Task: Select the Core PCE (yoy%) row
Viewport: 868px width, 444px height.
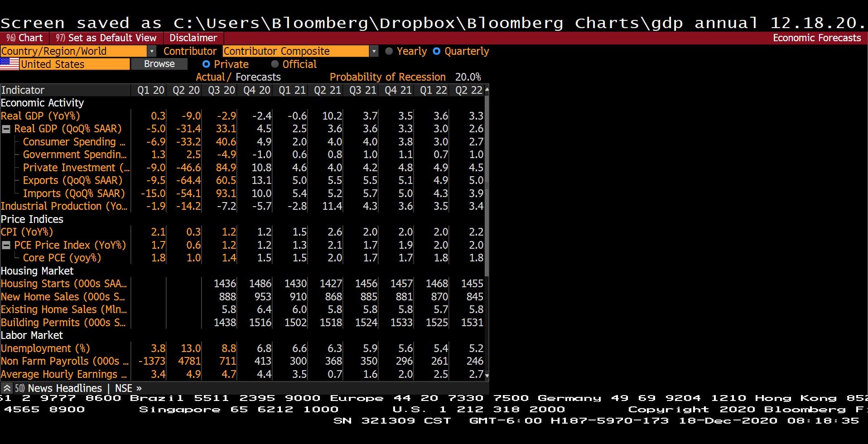Action: tap(62, 258)
